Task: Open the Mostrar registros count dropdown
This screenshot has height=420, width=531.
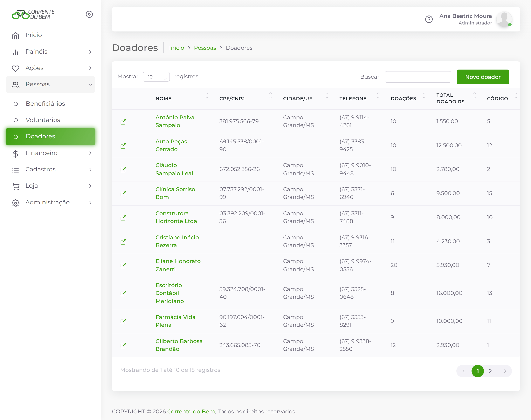Action: pyautogui.click(x=156, y=77)
